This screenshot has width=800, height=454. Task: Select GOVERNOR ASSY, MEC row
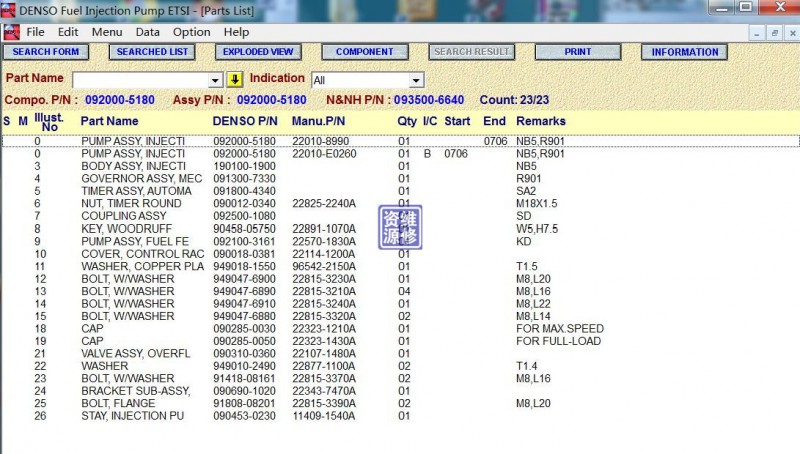401,179
